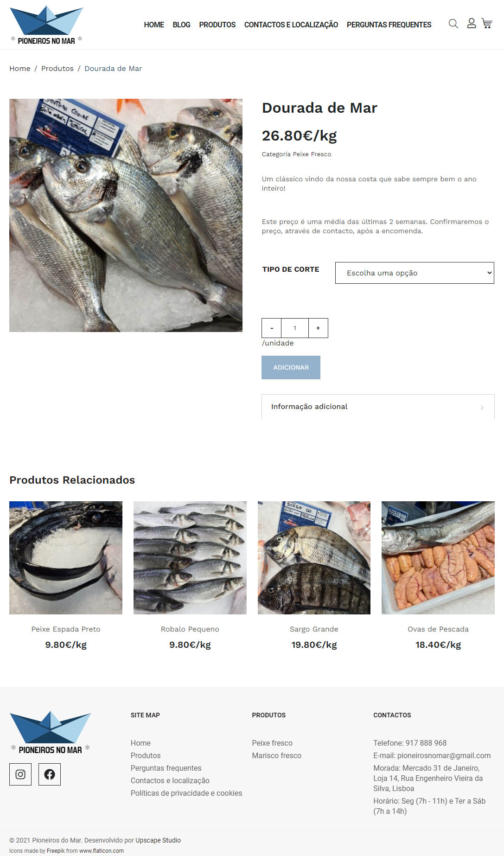Image resolution: width=504 pixels, height=856 pixels.
Task: Increase quantity with the plus button
Action: (318, 328)
